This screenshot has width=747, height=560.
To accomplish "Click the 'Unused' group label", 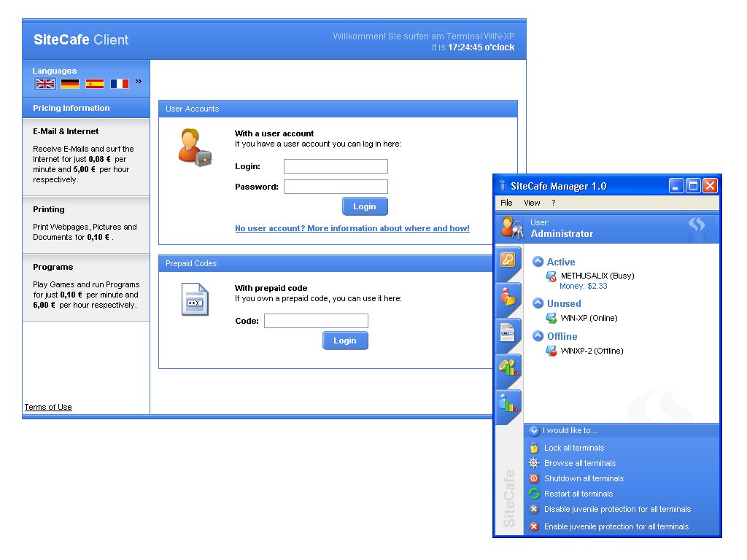I will [564, 303].
